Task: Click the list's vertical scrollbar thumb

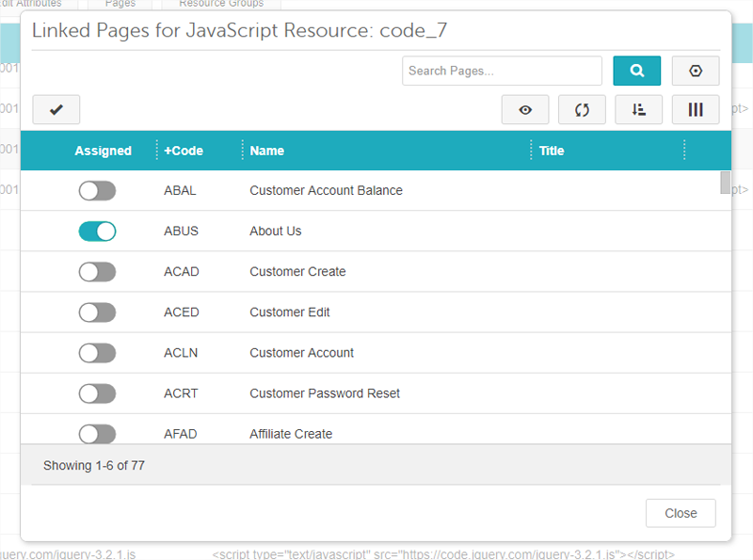Action: [x=725, y=183]
